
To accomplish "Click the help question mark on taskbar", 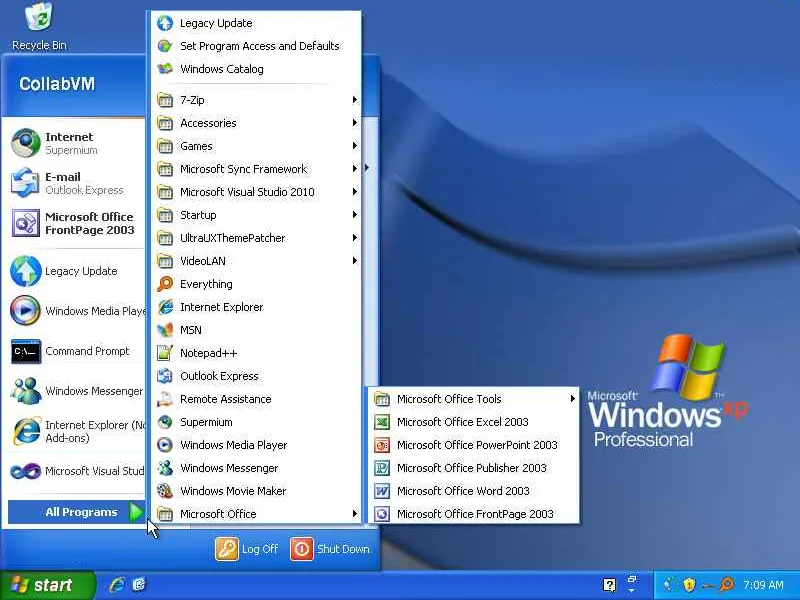I will click(609, 585).
